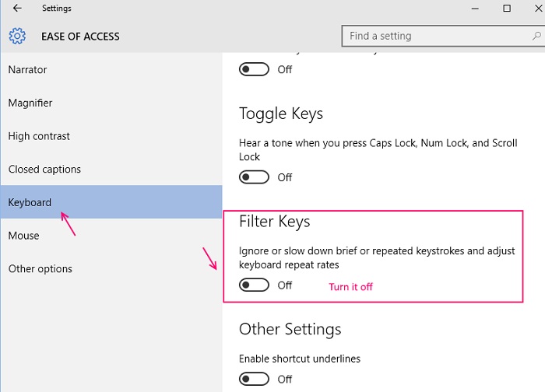Click the Ease of Access gear icon

pyautogui.click(x=17, y=36)
